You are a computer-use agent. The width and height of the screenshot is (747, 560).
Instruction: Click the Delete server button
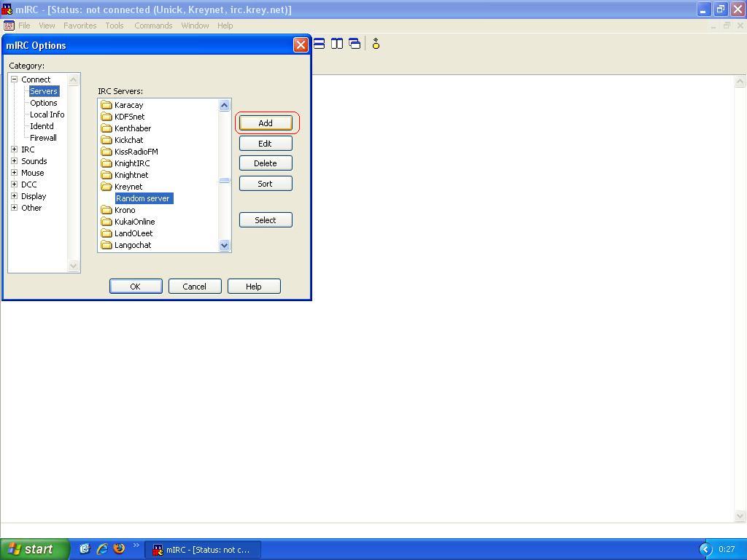(x=266, y=163)
